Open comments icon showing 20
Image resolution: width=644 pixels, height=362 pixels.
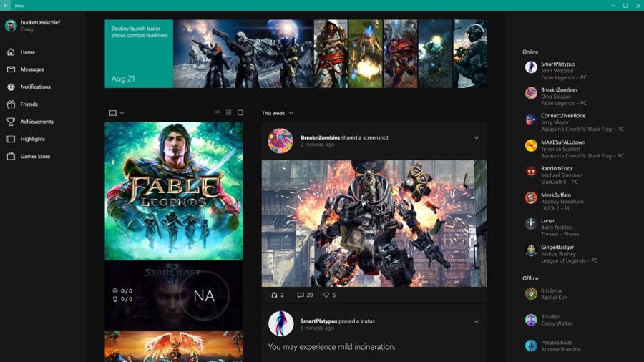click(301, 295)
